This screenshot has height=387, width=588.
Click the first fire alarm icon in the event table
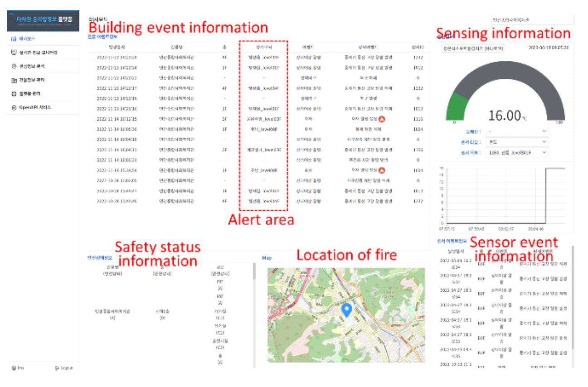pyautogui.click(x=381, y=119)
